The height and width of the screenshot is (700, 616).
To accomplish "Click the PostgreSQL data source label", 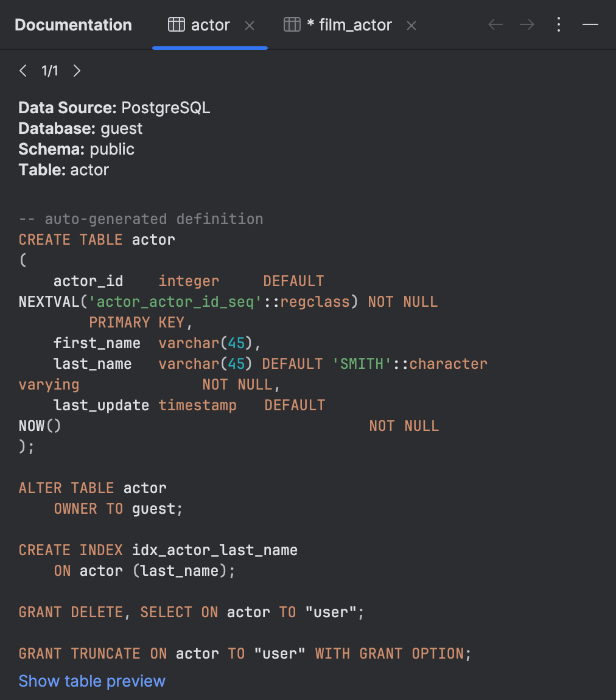I will (x=165, y=107).
